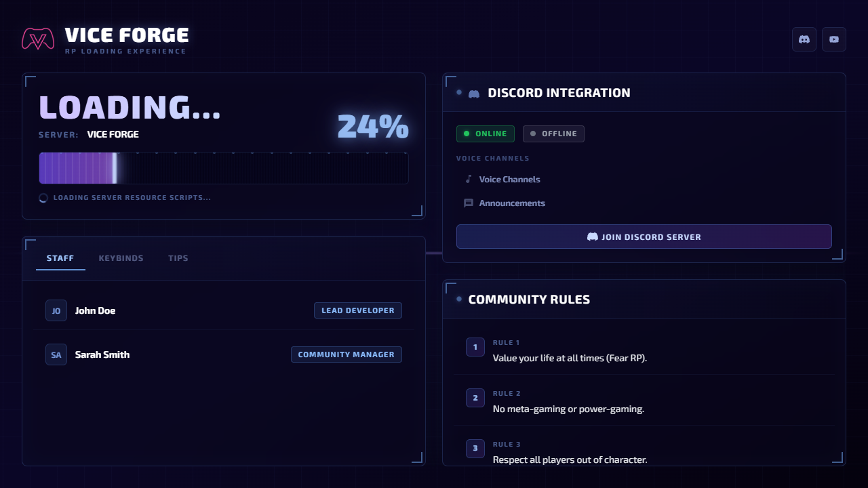Viewport: 868px width, 488px height.
Task: Open the Tips tab
Action: pos(178,258)
